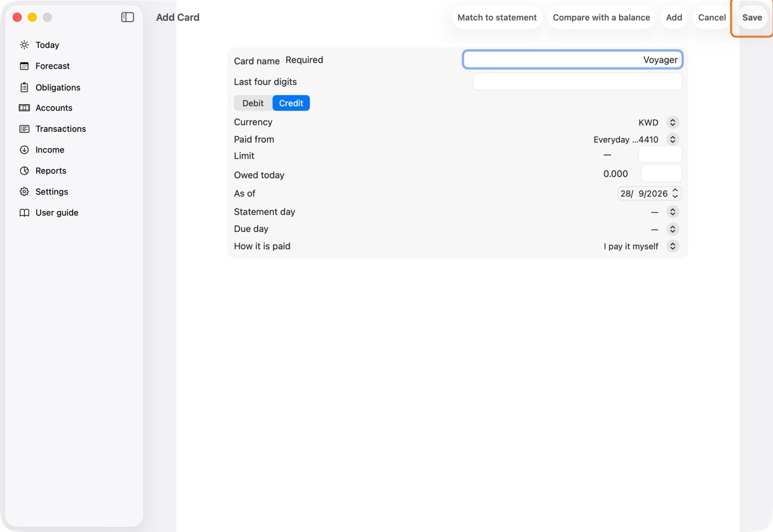Click the Limit amount field
The image size is (773, 532).
pyautogui.click(x=660, y=155)
